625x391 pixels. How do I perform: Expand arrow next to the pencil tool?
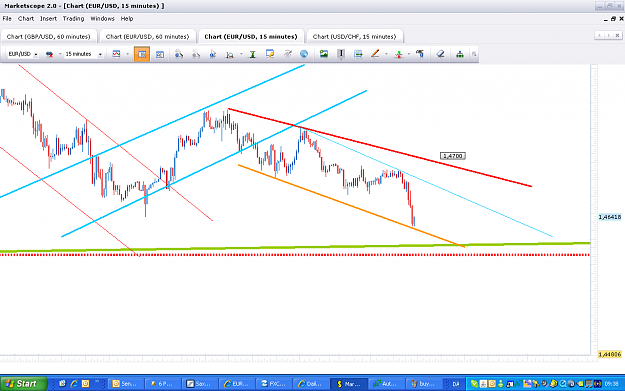(386, 54)
